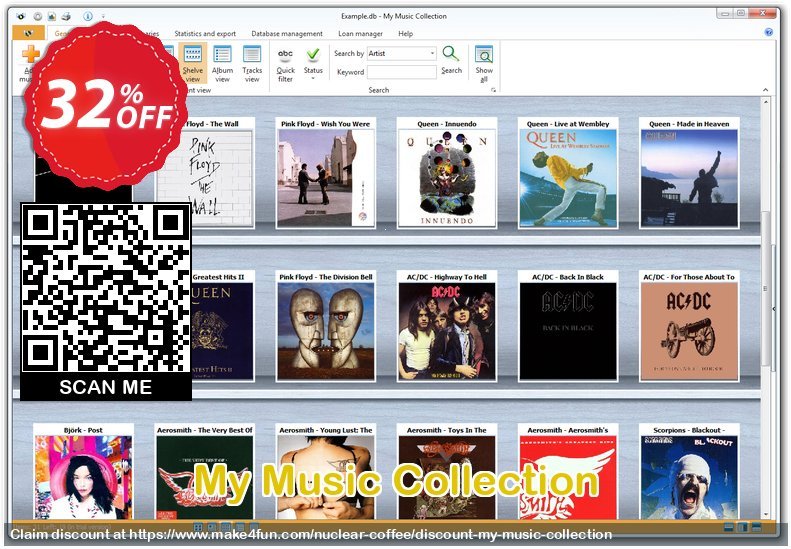This screenshot has height=549, width=791.
Task: Click the disc icon in quick access toolbar
Action: point(37,16)
